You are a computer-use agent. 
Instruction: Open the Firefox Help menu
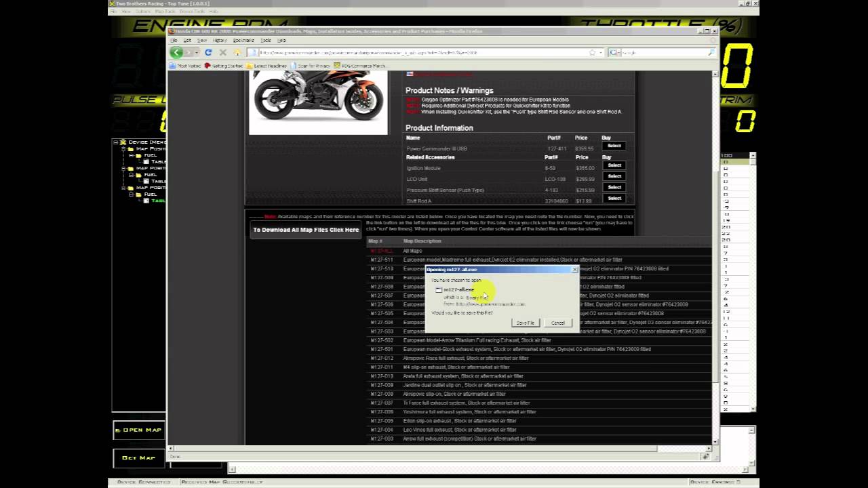pos(281,40)
